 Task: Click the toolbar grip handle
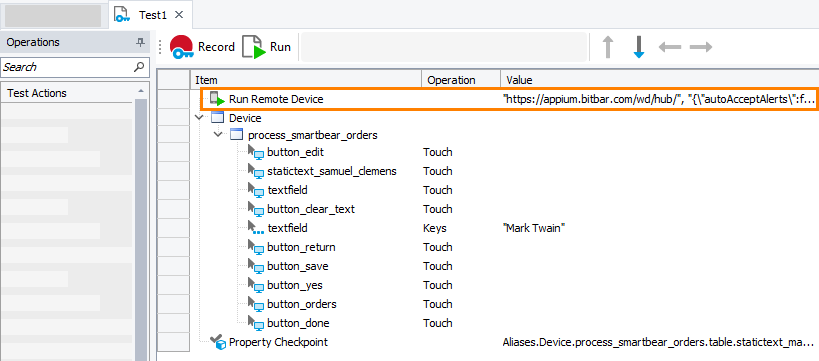click(160, 47)
